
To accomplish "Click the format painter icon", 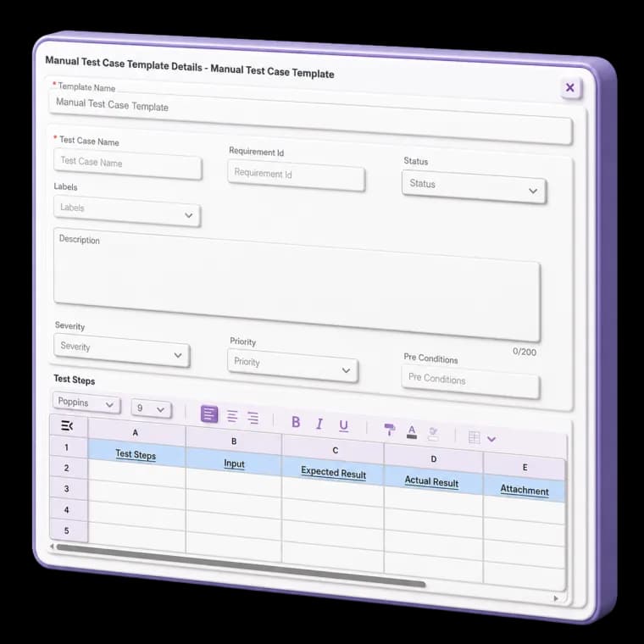I will pyautogui.click(x=389, y=430).
